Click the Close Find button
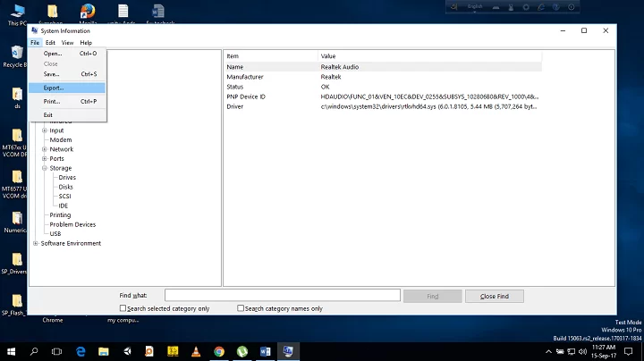Image resolution: width=644 pixels, height=361 pixels. pyautogui.click(x=495, y=296)
